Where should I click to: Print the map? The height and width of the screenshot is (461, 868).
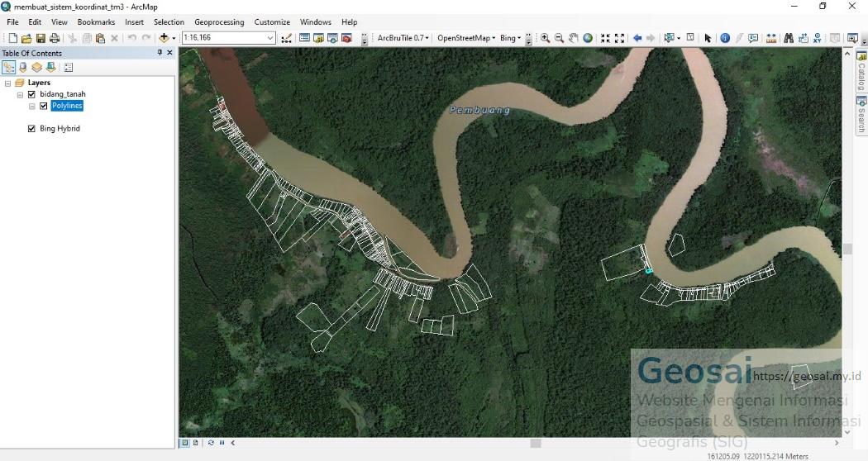pyautogui.click(x=55, y=38)
